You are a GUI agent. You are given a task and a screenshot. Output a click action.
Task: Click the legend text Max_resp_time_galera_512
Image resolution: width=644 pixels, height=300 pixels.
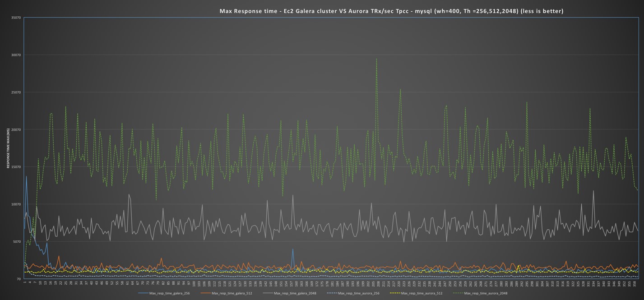tap(233, 293)
